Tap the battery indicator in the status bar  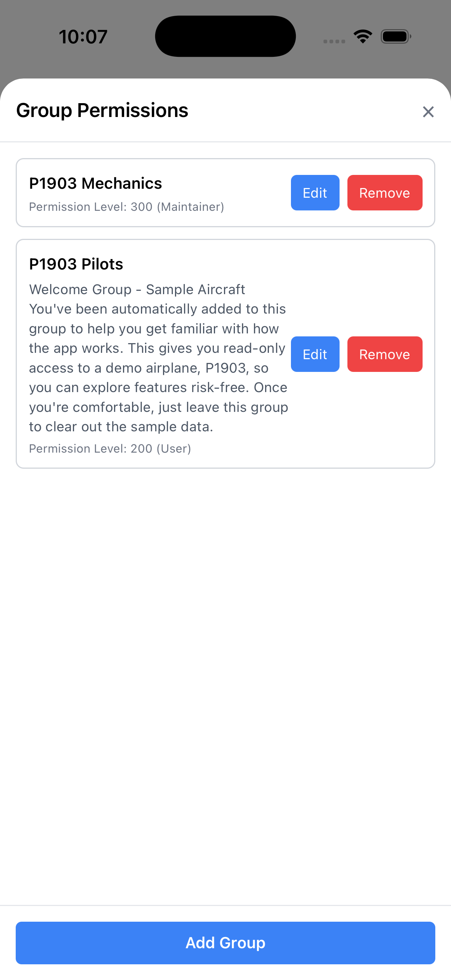click(x=396, y=36)
